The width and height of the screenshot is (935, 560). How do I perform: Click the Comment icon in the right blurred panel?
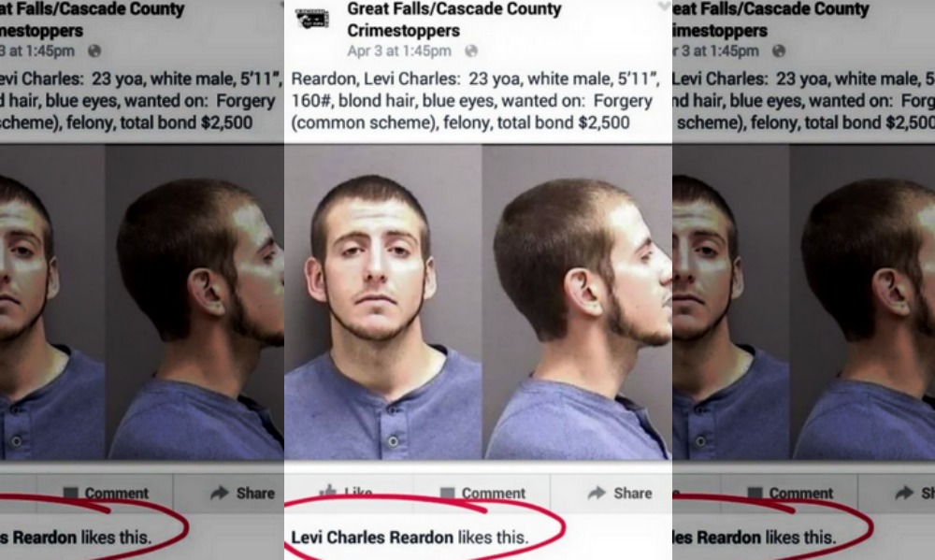point(755,494)
